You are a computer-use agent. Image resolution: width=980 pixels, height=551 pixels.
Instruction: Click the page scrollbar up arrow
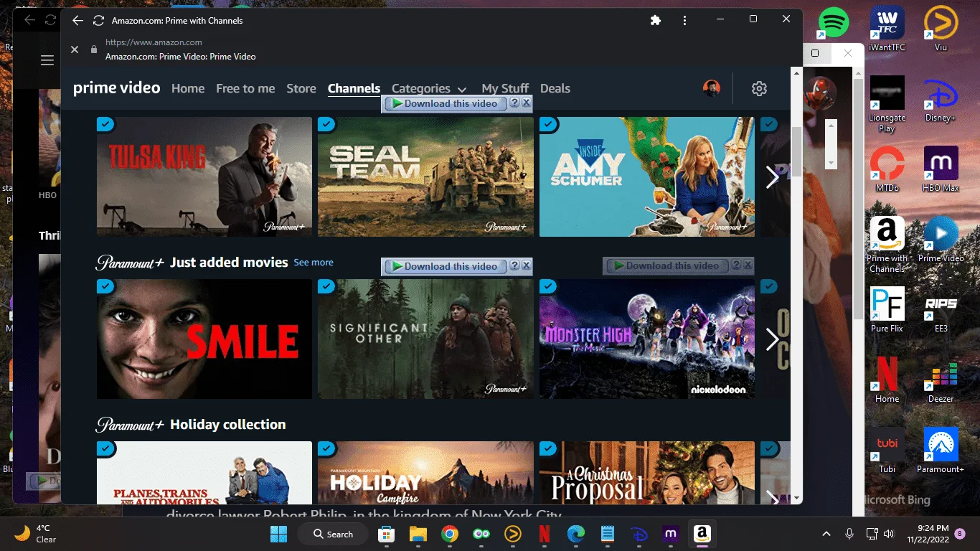(x=796, y=73)
